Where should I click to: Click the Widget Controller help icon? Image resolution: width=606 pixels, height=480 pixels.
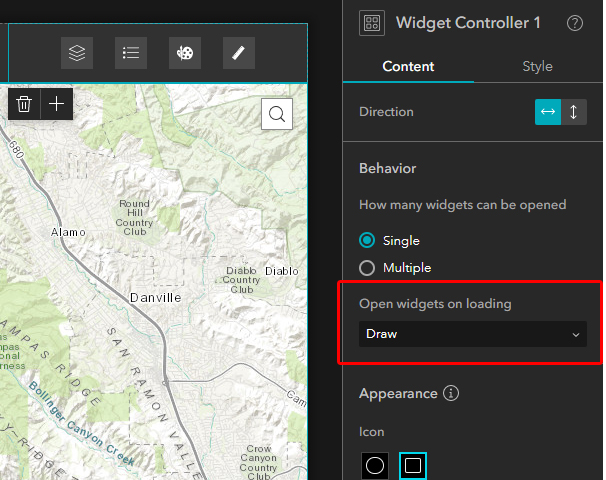(574, 23)
